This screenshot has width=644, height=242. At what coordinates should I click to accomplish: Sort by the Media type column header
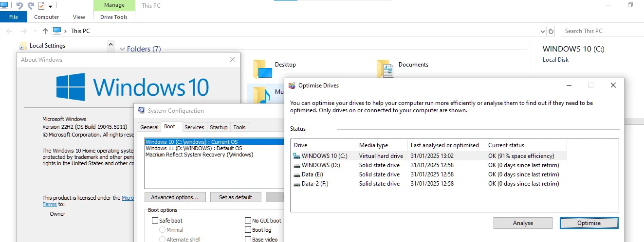[x=382, y=145]
